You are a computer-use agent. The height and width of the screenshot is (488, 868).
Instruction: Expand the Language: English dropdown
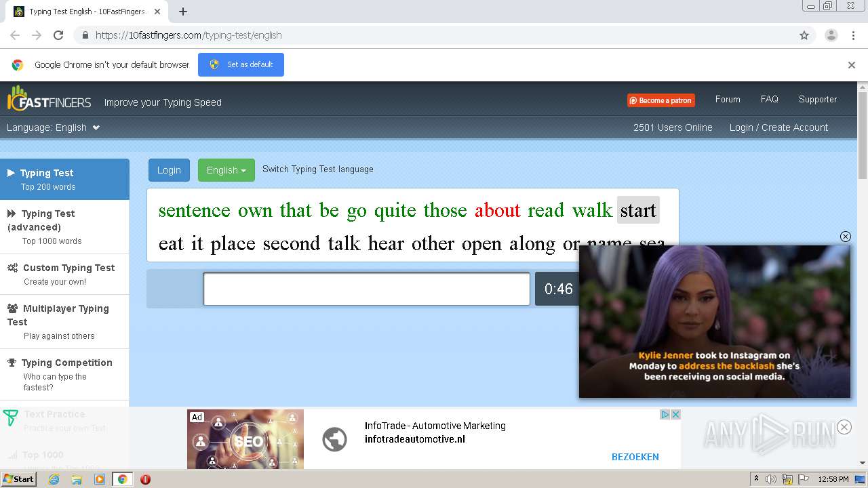point(53,127)
